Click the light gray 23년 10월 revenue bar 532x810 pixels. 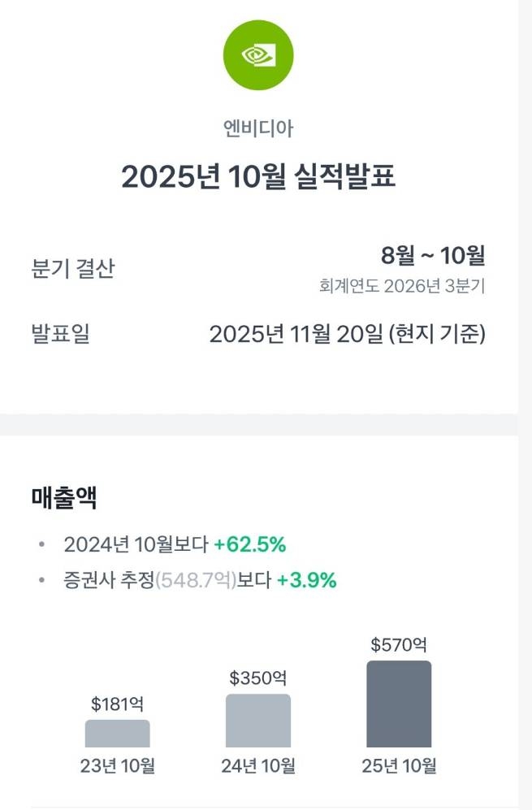[x=118, y=733]
